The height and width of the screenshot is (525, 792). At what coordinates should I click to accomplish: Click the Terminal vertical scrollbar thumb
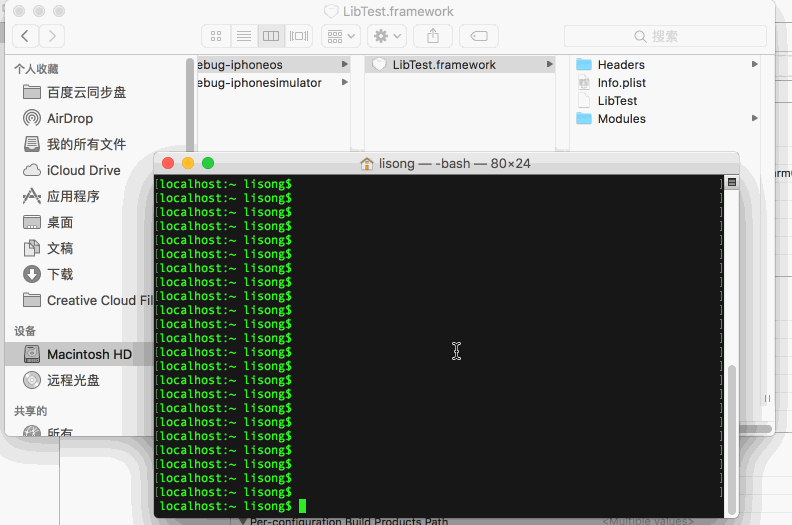click(731, 439)
